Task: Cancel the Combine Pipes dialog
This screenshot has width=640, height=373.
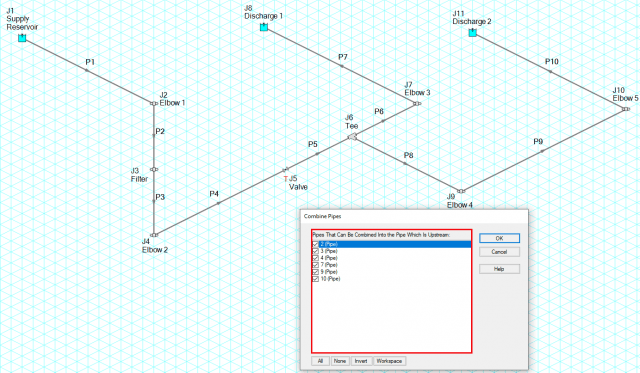Action: [x=499, y=252]
